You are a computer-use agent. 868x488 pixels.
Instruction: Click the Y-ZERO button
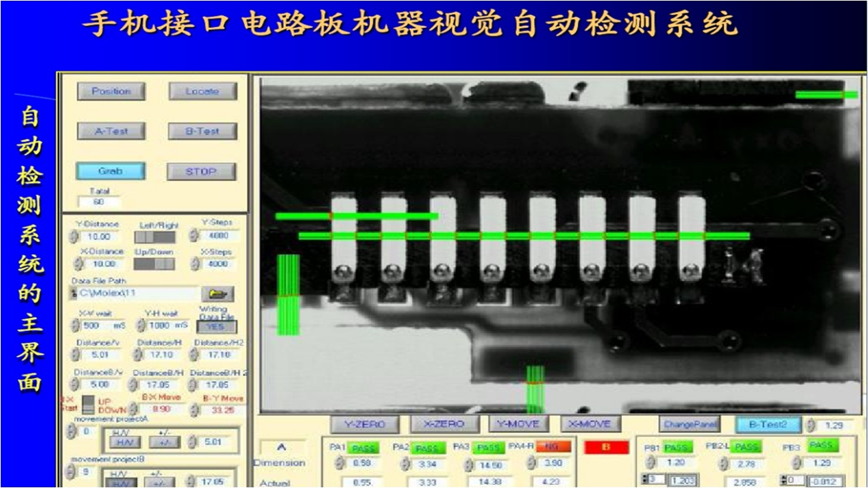click(365, 424)
